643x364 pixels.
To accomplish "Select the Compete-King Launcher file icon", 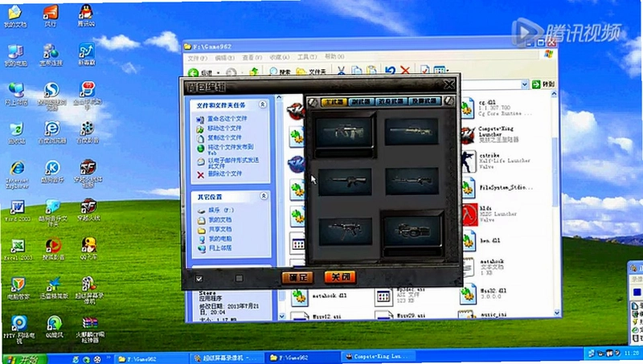I will pyautogui.click(x=468, y=136).
